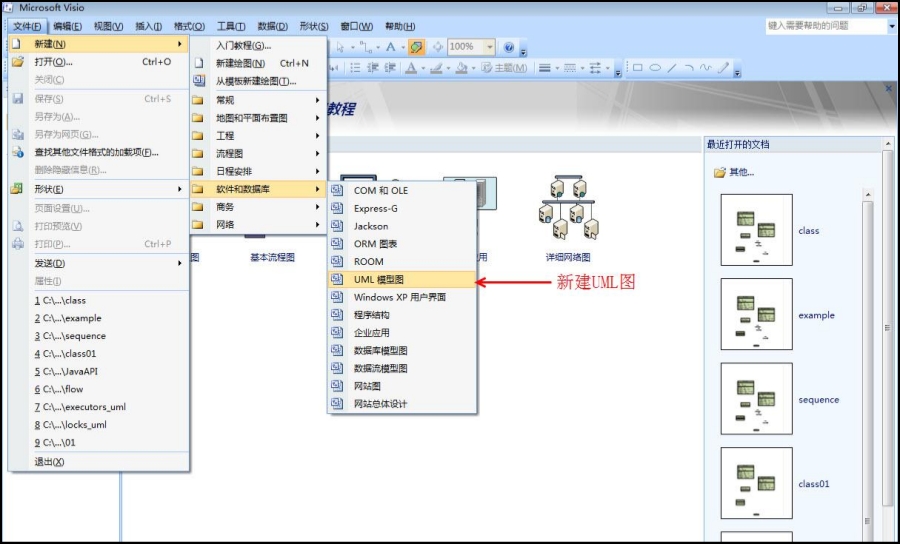Viewport: 900px width, 544px height.
Task: Open recent document named sequence
Action: (x=818, y=399)
